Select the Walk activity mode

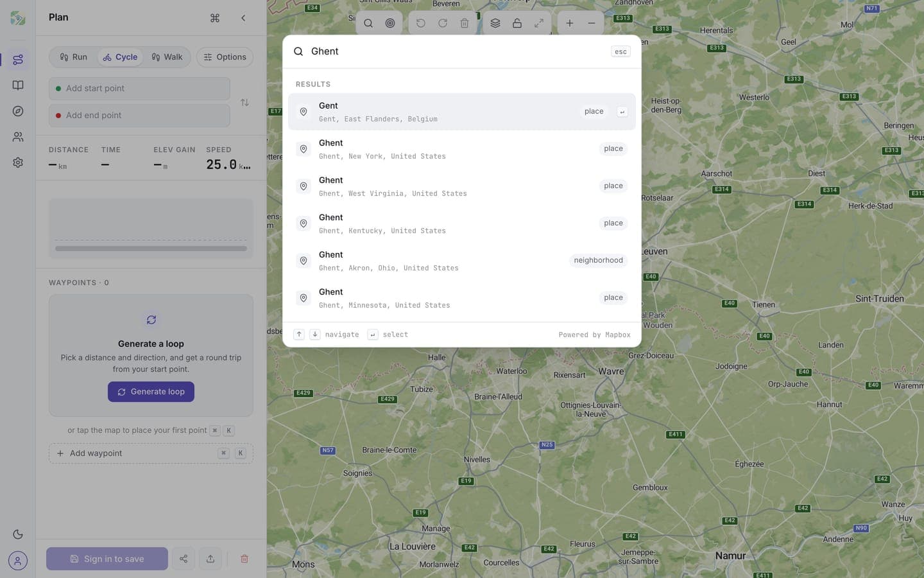coord(167,57)
